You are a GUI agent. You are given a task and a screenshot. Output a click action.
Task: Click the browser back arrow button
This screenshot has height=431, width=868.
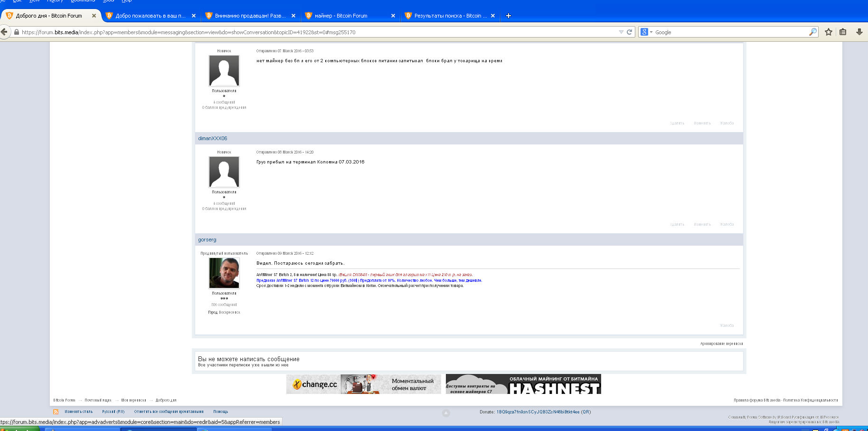coord(4,32)
